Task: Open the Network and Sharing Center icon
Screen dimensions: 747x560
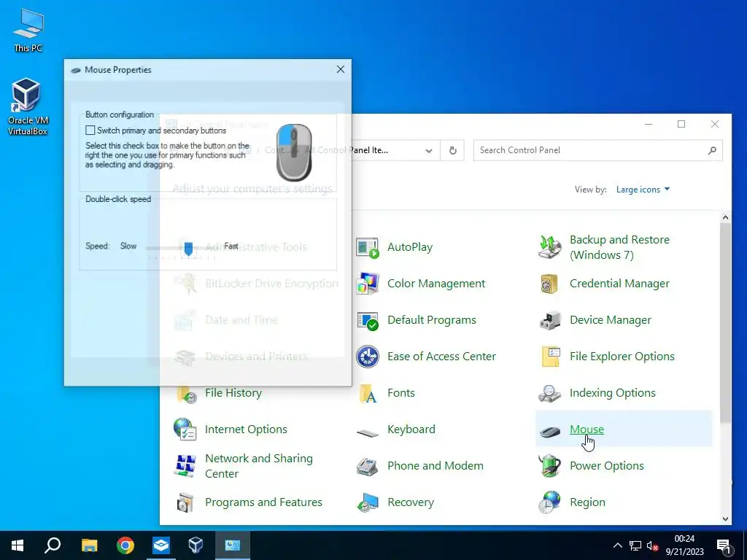Action: [x=185, y=466]
